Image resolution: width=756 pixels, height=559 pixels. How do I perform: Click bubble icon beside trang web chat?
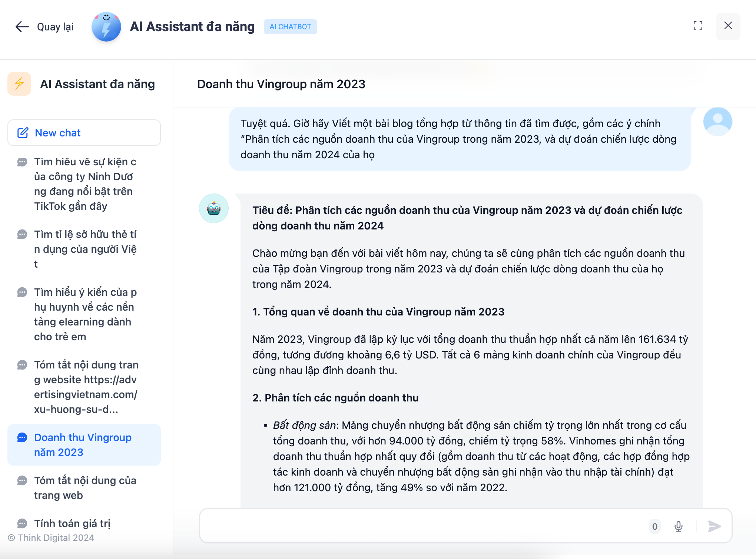(22, 480)
